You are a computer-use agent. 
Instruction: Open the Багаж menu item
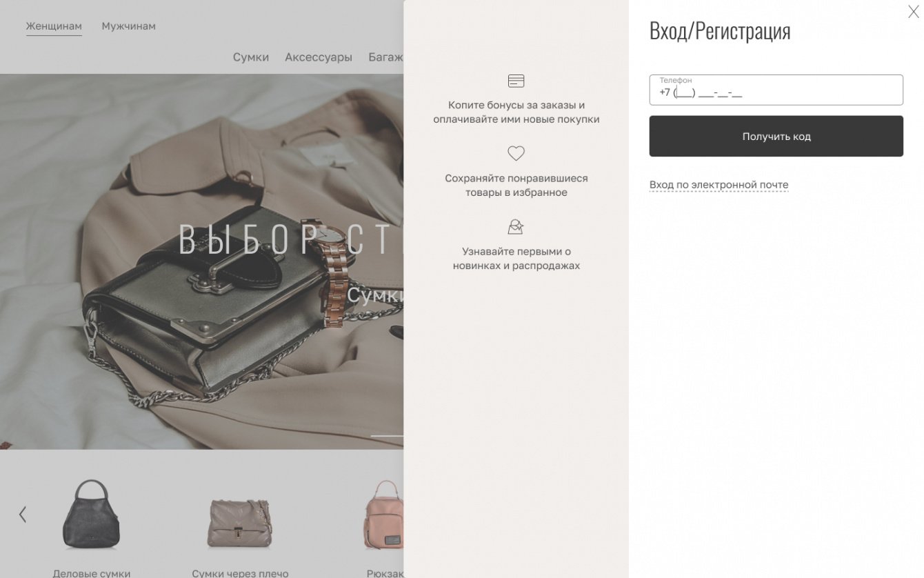[385, 57]
